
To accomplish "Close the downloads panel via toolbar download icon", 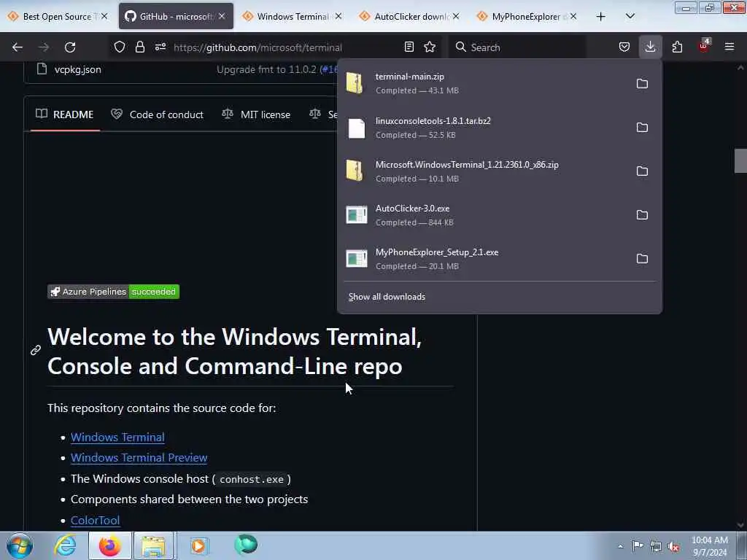I will coord(650,47).
